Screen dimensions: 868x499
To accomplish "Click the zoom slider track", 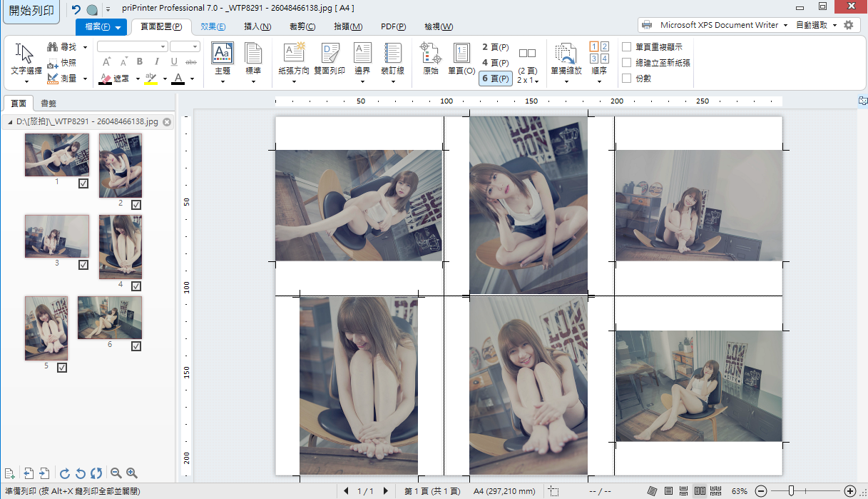I will (x=805, y=491).
